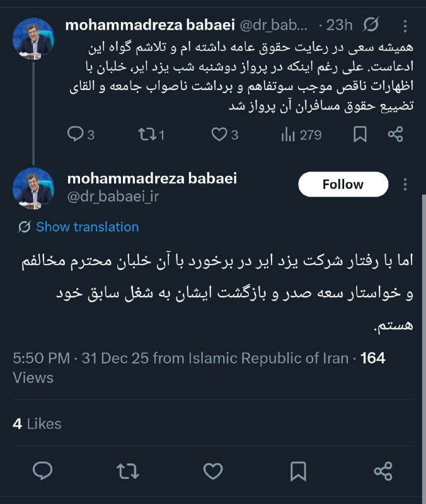Bookmark the first tweet in thread
The image size is (426, 504).
pyautogui.click(x=360, y=134)
